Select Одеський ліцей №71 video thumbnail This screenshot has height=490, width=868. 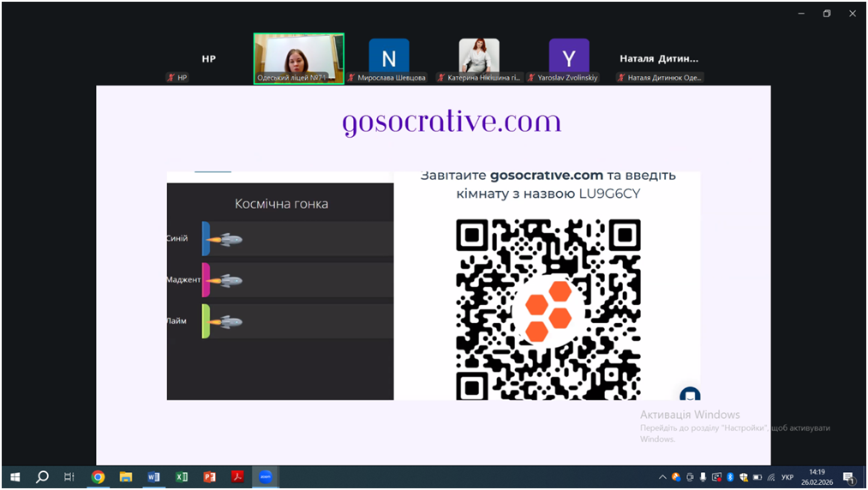pos(298,58)
